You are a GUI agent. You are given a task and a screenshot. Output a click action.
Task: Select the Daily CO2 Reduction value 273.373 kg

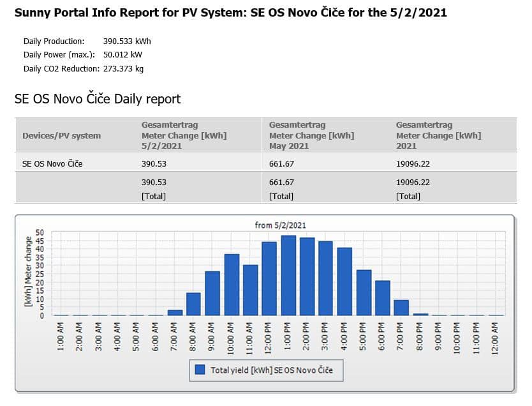123,68
